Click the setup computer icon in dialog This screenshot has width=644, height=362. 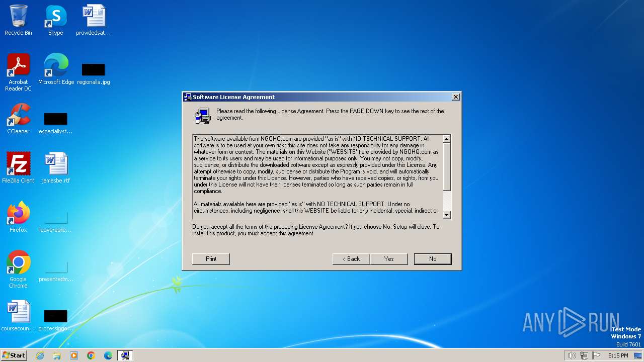tap(203, 116)
